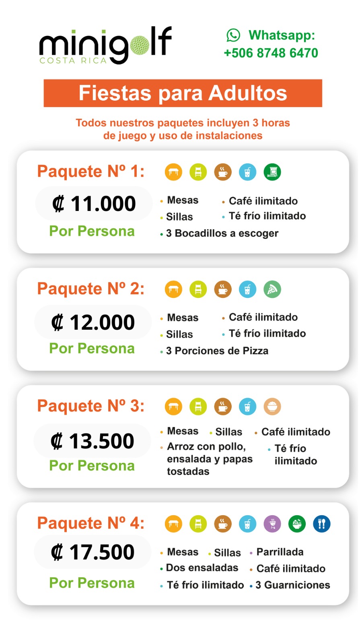
Task: Click the blue fork and knife icon
Action: 322,524
